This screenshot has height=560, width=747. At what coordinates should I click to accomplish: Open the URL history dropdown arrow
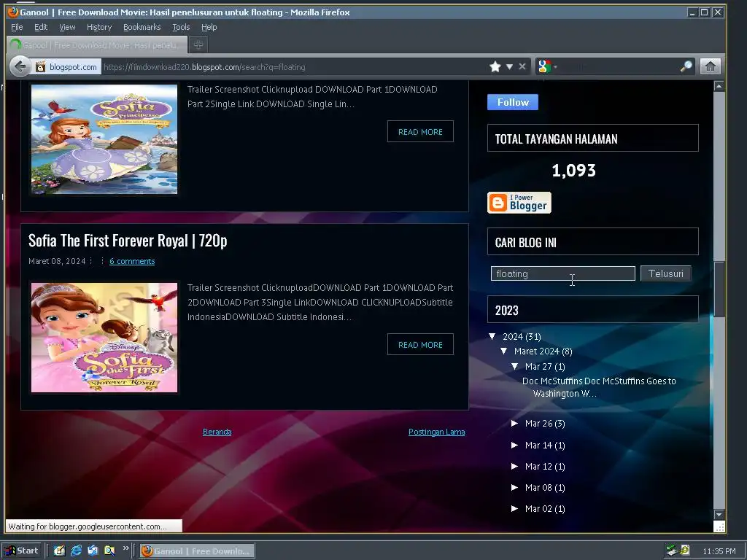pyautogui.click(x=509, y=66)
